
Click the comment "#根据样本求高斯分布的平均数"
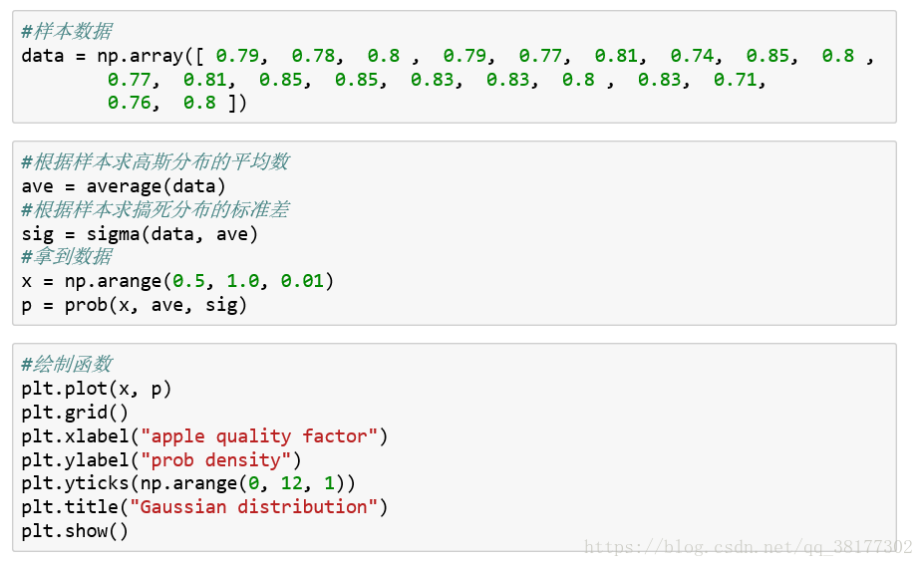tap(155, 162)
